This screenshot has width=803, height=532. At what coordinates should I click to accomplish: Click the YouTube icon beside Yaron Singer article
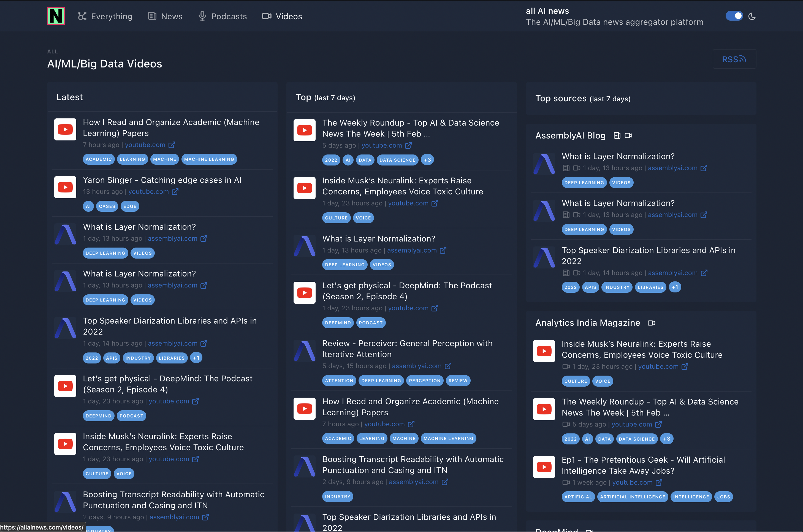coord(65,187)
